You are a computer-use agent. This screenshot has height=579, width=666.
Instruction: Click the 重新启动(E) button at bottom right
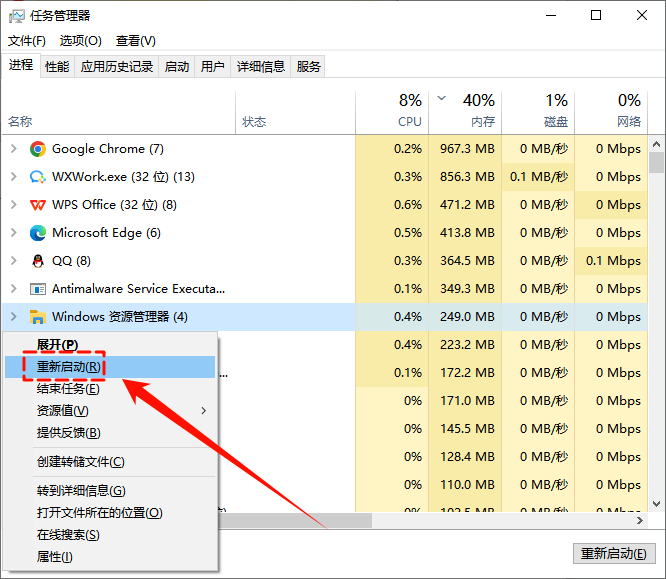614,554
